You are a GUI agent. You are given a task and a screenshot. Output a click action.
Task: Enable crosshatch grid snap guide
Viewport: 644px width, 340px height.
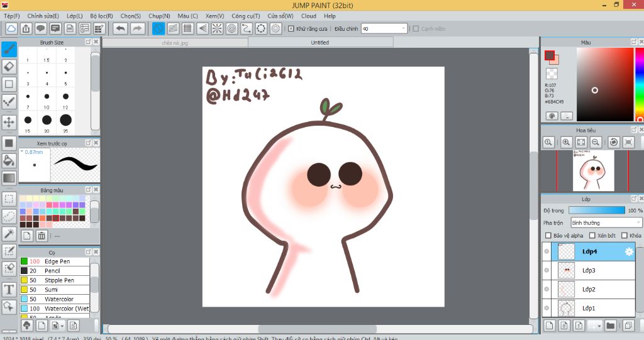point(187,28)
